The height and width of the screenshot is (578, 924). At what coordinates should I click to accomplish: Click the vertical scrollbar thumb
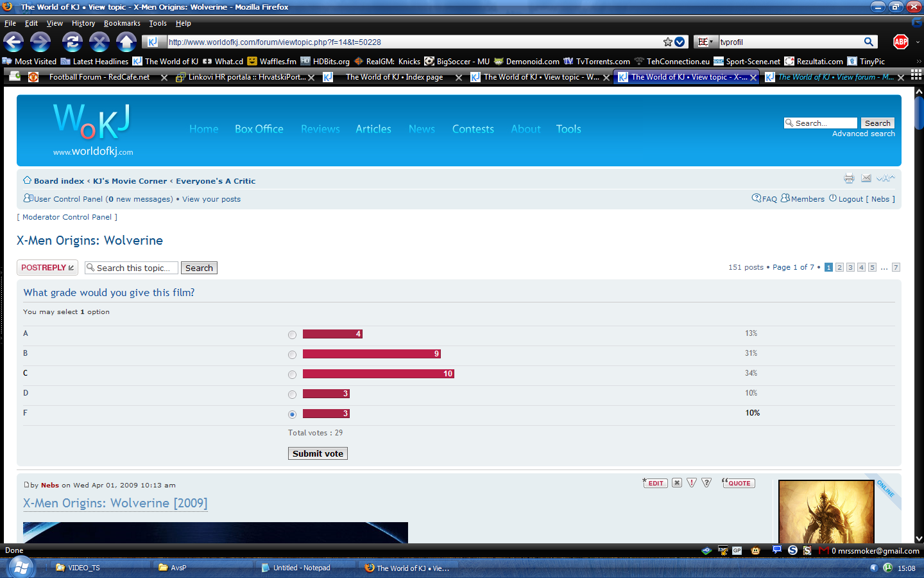point(919,114)
